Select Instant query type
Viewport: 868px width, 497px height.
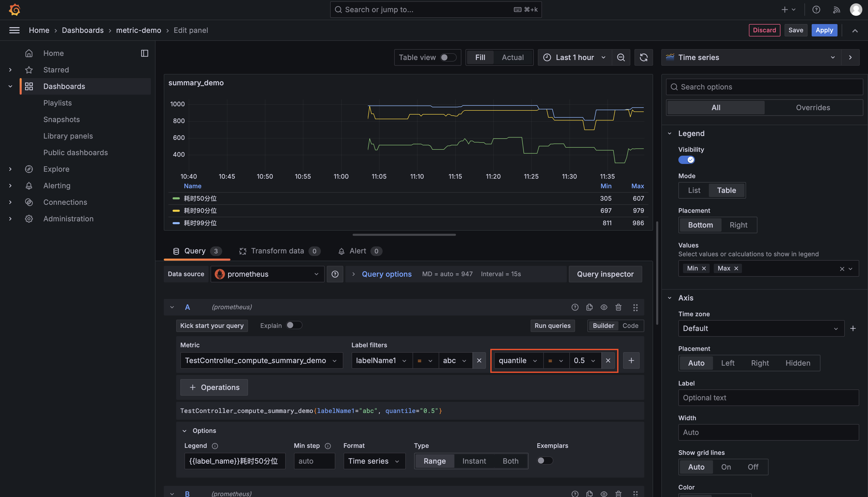[474, 461]
